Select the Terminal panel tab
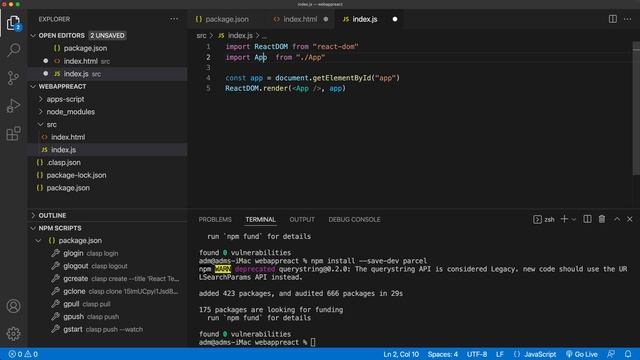Viewport: 640px width, 360px height. point(260,219)
